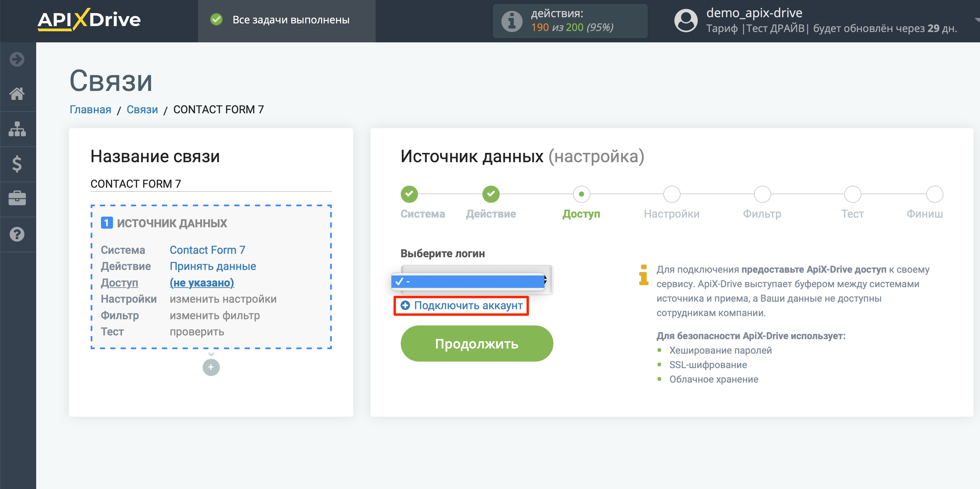Go to the Тест step circle
980x489 pixels.
coord(853,194)
